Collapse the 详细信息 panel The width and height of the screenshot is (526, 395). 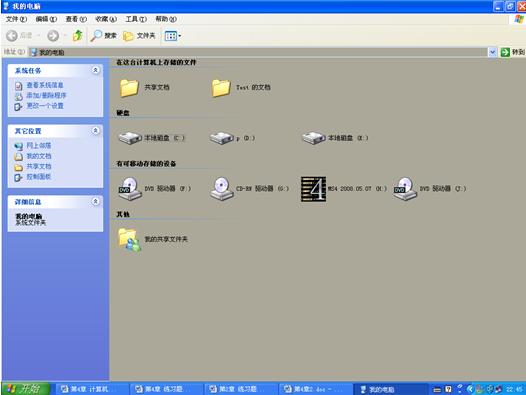click(95, 201)
